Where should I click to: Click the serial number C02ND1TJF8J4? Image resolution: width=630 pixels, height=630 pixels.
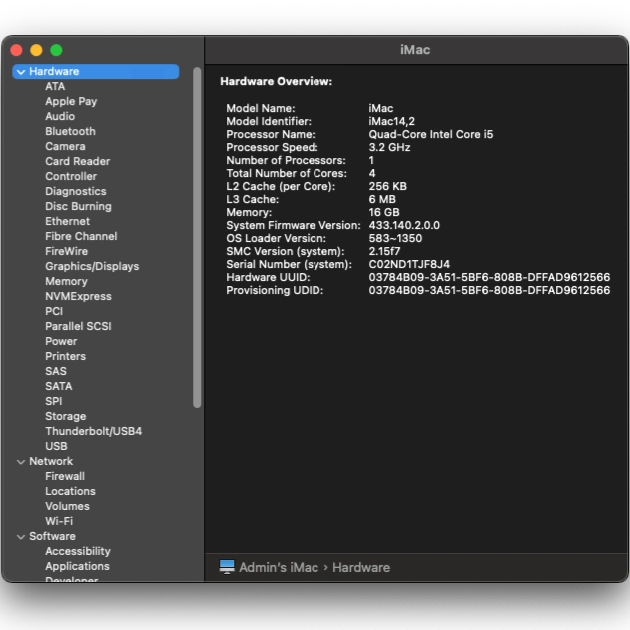(x=409, y=264)
